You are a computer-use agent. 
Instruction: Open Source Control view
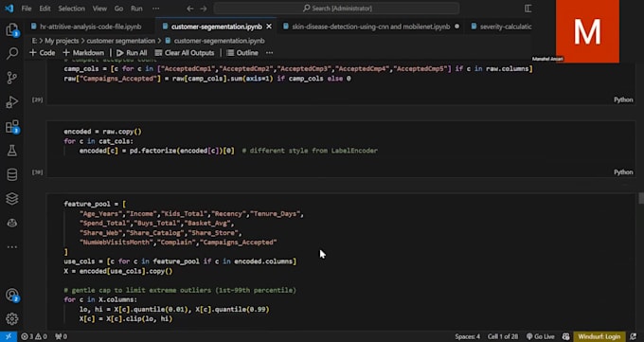coord(12,78)
